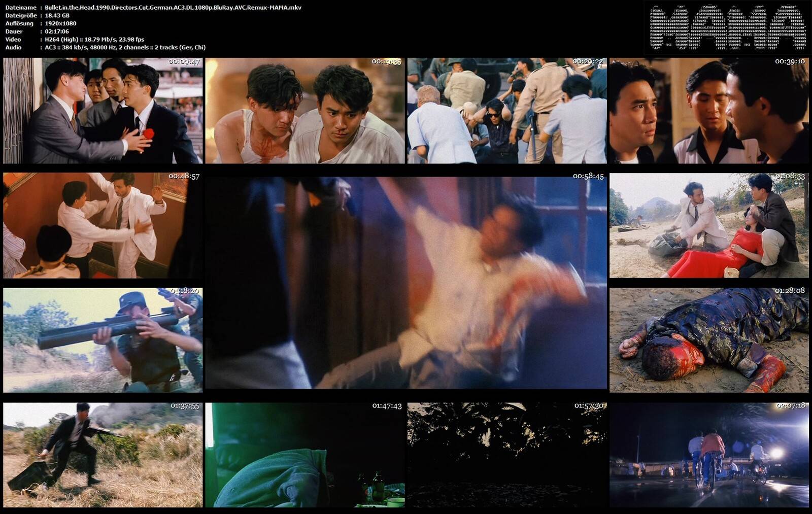This screenshot has width=812, height=514.
Task: Click the Dauer label
Action: click(x=14, y=31)
